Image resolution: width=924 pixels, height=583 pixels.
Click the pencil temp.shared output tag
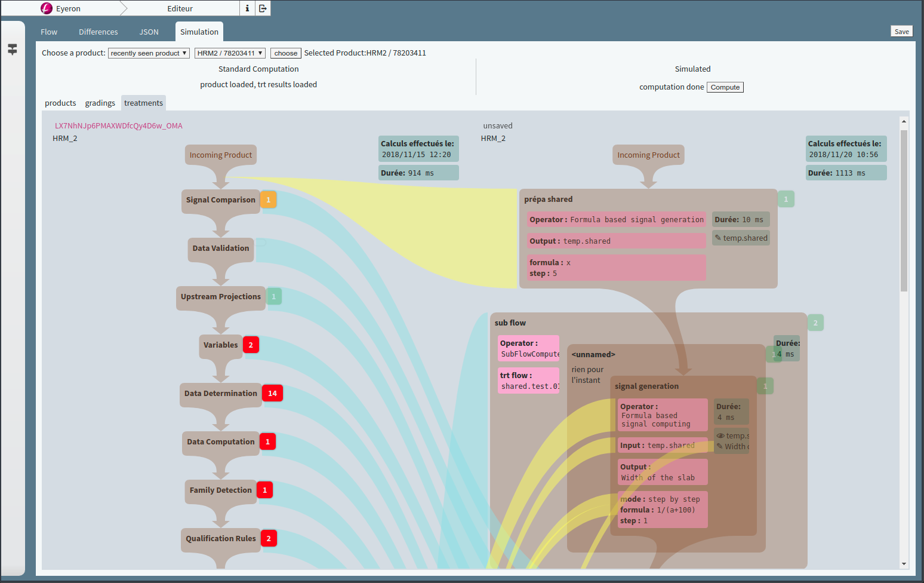tap(741, 238)
